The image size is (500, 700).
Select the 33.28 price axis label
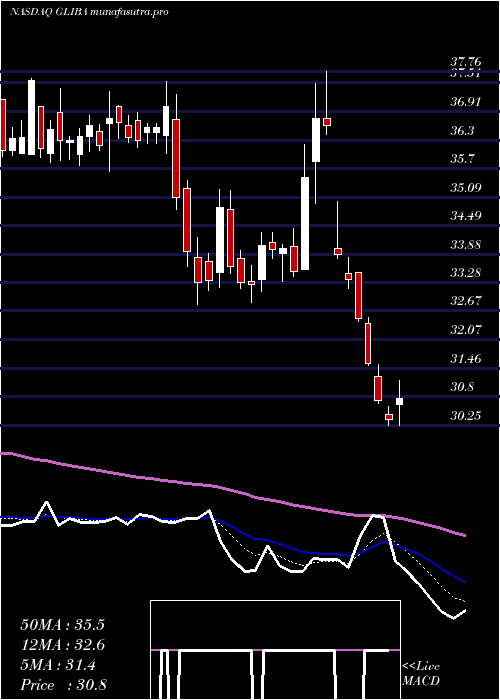466,273
